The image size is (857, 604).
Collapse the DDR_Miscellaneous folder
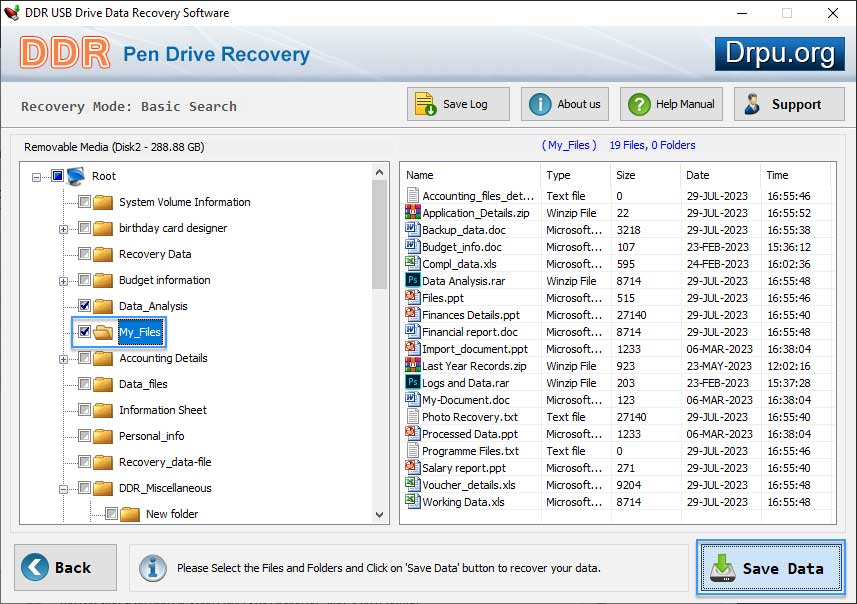(x=63, y=489)
